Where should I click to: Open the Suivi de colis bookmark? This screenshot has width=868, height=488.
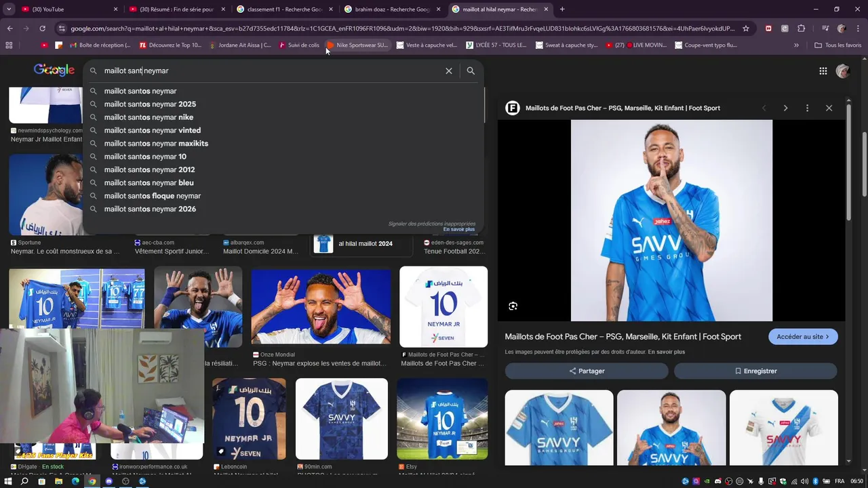(298, 45)
